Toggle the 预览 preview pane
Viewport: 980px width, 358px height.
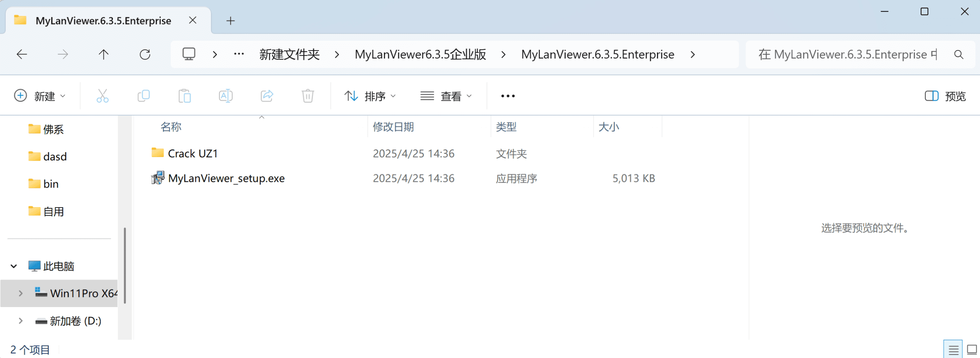945,96
